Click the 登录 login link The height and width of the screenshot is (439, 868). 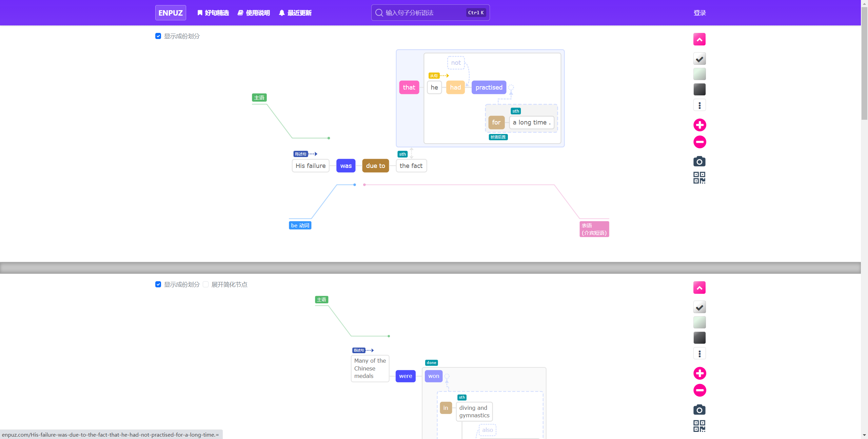(699, 13)
